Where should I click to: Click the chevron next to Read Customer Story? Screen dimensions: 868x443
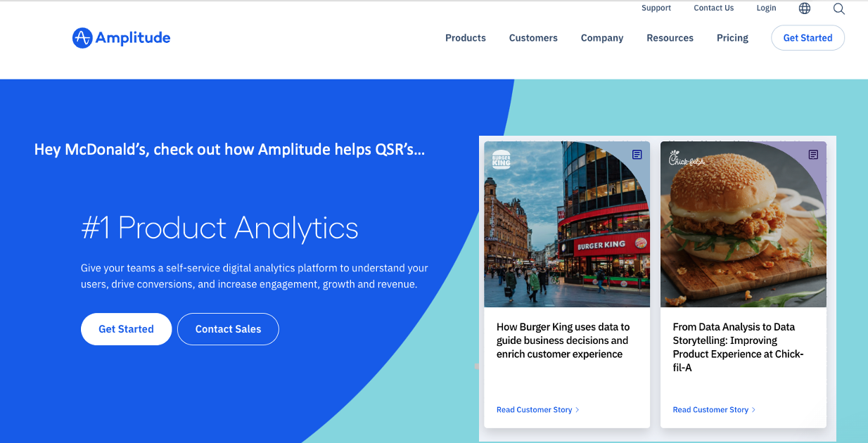click(x=576, y=409)
